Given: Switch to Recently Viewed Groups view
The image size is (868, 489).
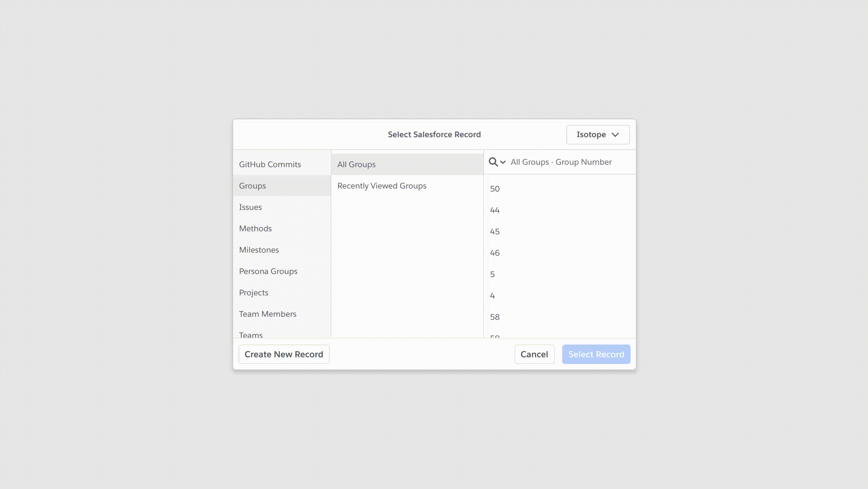Looking at the screenshot, I should 382,186.
